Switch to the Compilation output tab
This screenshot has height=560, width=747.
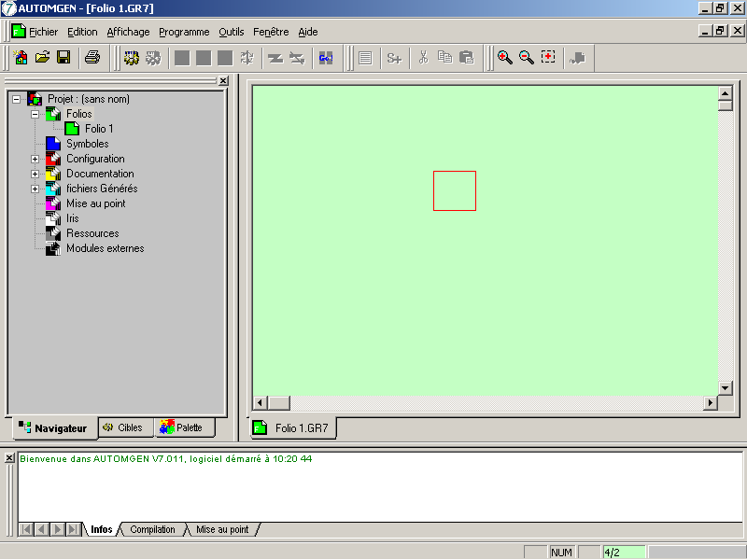[152, 529]
